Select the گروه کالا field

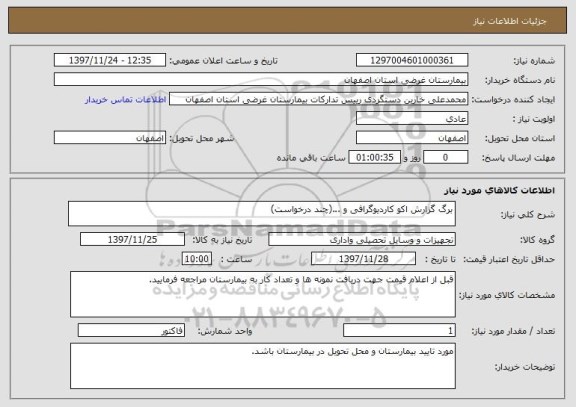(362, 239)
